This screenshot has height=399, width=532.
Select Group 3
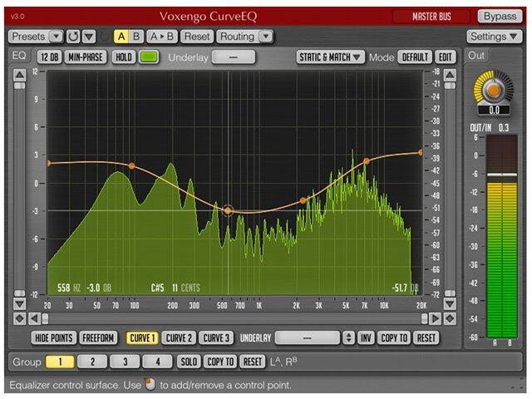click(125, 362)
